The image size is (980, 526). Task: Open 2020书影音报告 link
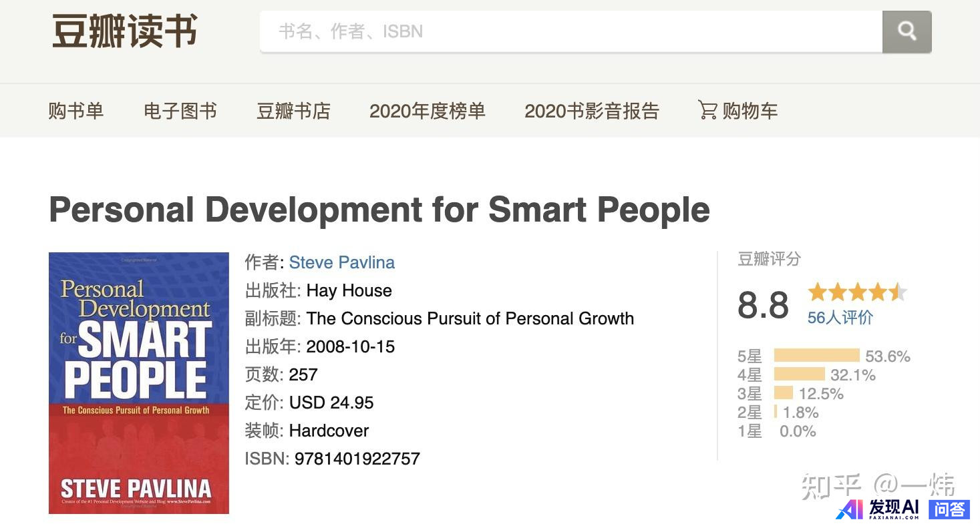pyautogui.click(x=591, y=111)
